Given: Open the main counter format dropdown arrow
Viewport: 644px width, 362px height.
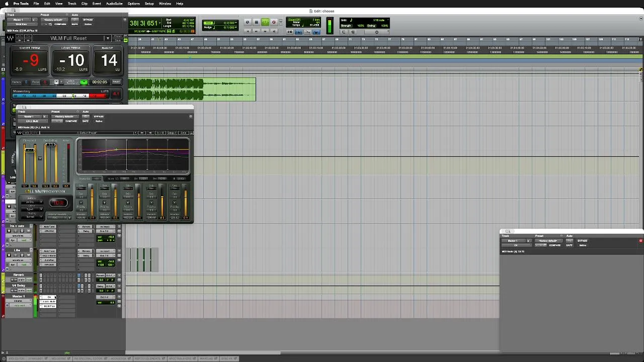Looking at the screenshot, I should coord(161,23).
